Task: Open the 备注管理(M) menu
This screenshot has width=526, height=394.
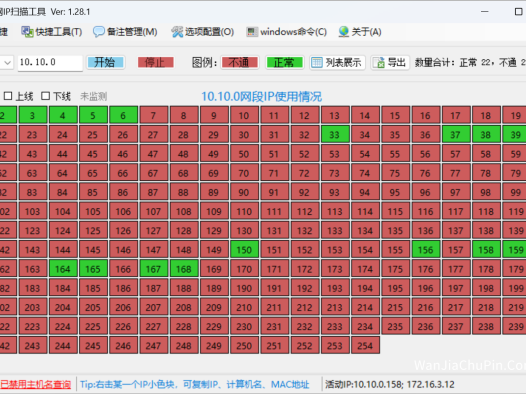Action: coord(125,32)
